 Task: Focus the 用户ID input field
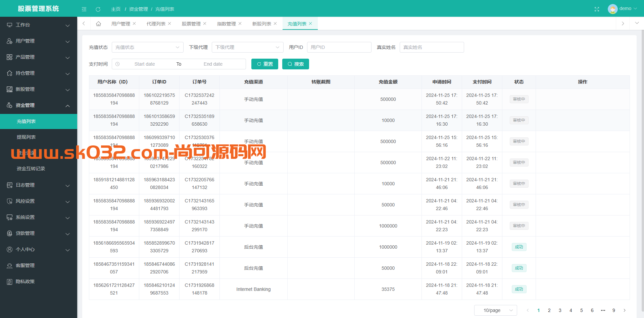pyautogui.click(x=339, y=47)
